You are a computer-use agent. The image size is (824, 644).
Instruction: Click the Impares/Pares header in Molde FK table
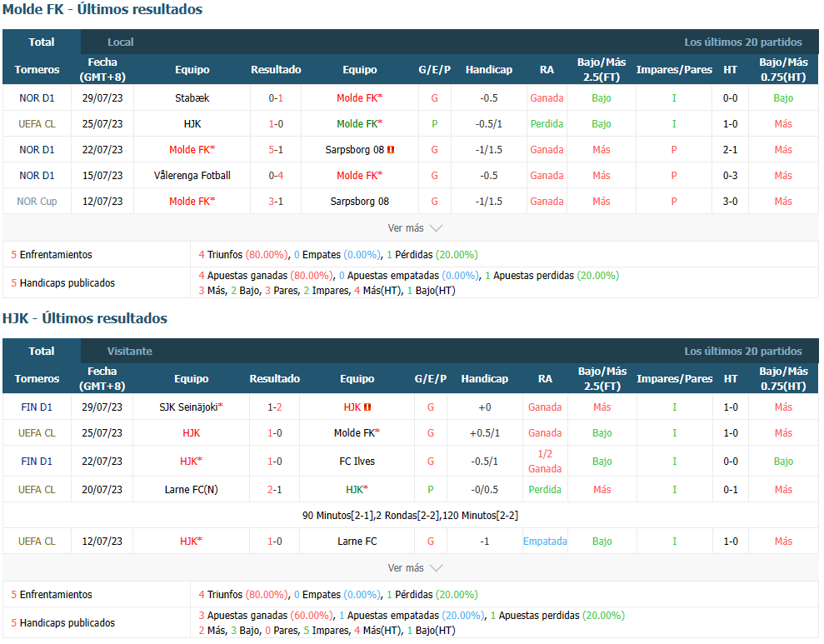coord(674,69)
